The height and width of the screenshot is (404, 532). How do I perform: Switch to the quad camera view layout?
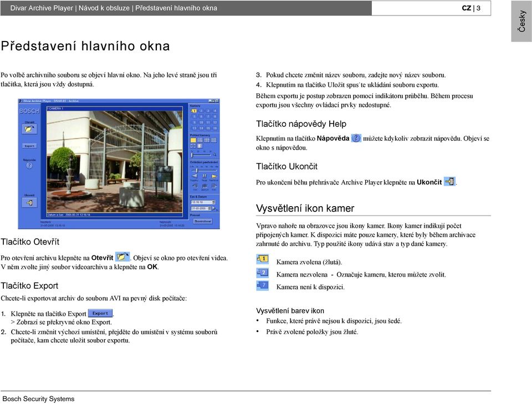click(x=200, y=140)
